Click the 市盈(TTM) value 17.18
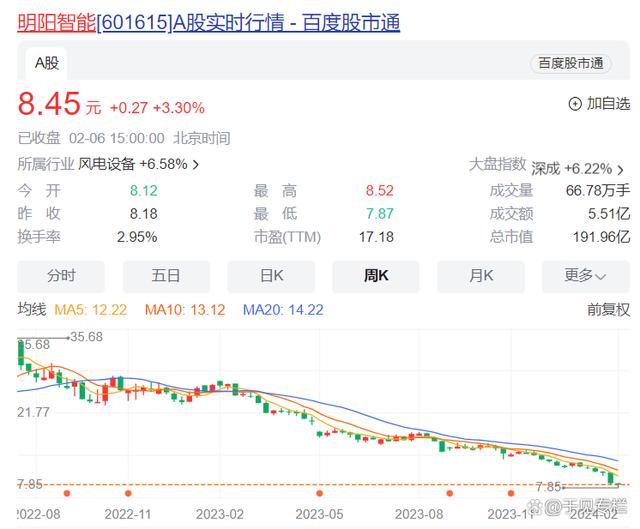 coord(376,237)
